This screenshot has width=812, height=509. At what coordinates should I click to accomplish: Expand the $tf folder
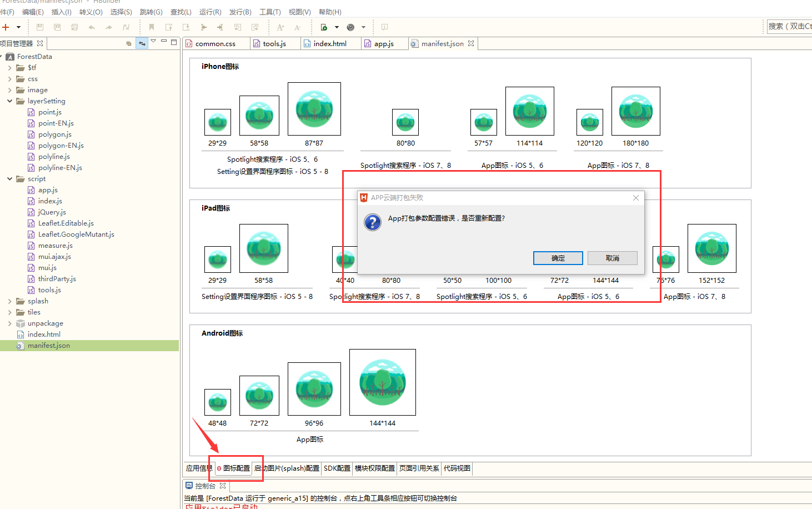tap(9, 68)
